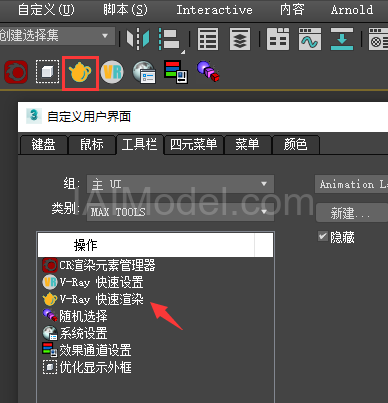
Task: Click the red Corona render elements toolbar icon
Action: (16, 72)
